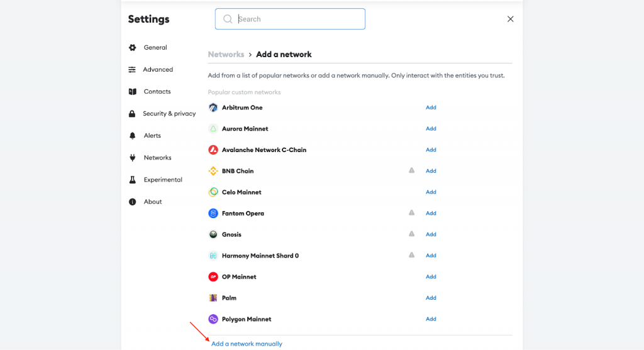The width and height of the screenshot is (644, 350).
Task: Click the warning triangle beside BNB Chain
Action: pyautogui.click(x=411, y=170)
